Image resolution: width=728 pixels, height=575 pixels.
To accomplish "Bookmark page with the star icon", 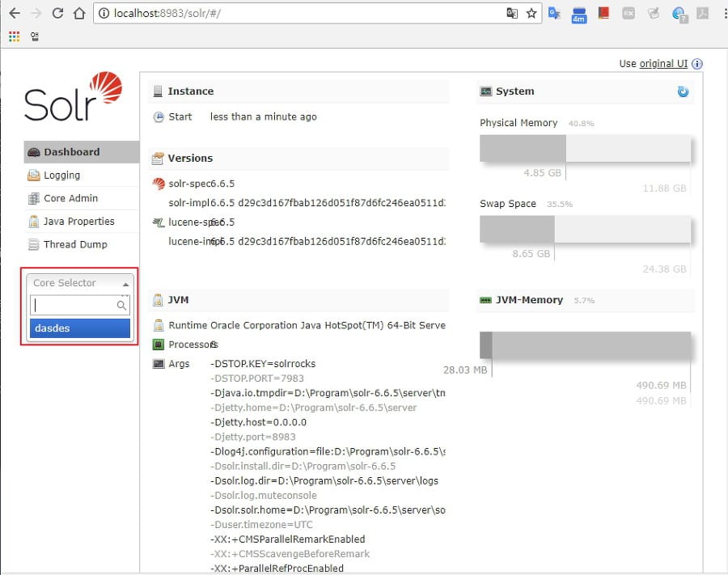I will [531, 13].
